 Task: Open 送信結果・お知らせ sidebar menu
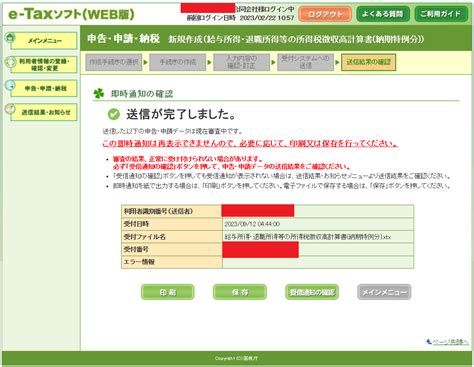click(x=44, y=112)
